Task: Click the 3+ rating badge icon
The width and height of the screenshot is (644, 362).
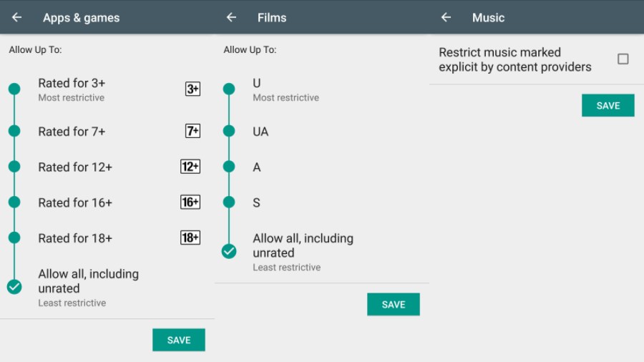Action: coord(192,89)
